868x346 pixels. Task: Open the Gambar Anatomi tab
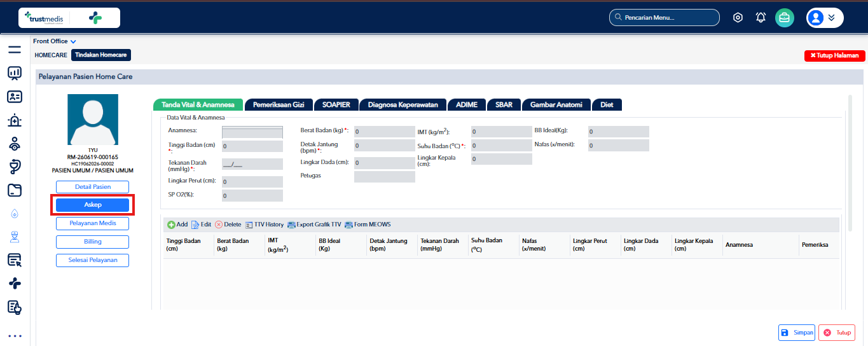[x=556, y=105]
